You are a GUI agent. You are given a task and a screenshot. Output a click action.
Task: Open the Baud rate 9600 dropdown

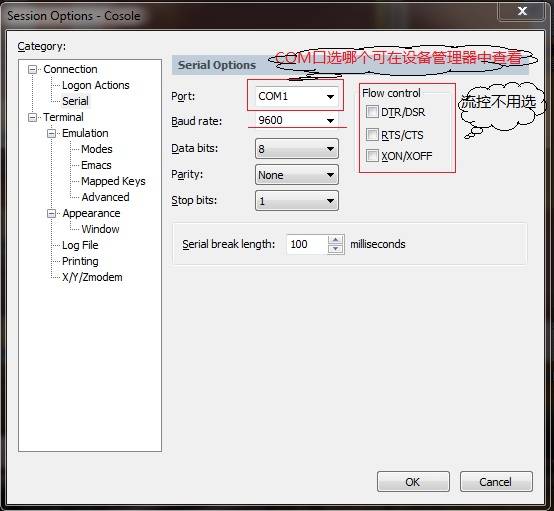coord(296,121)
